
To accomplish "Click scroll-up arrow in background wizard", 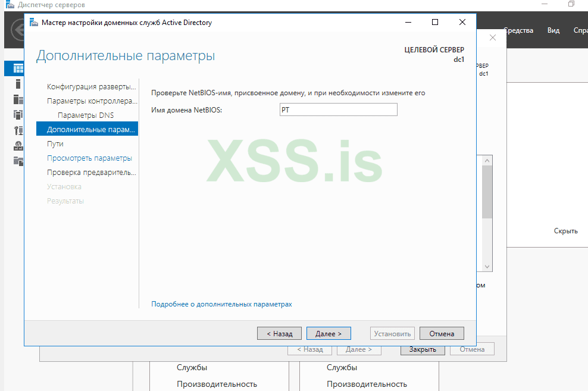I will [487, 161].
